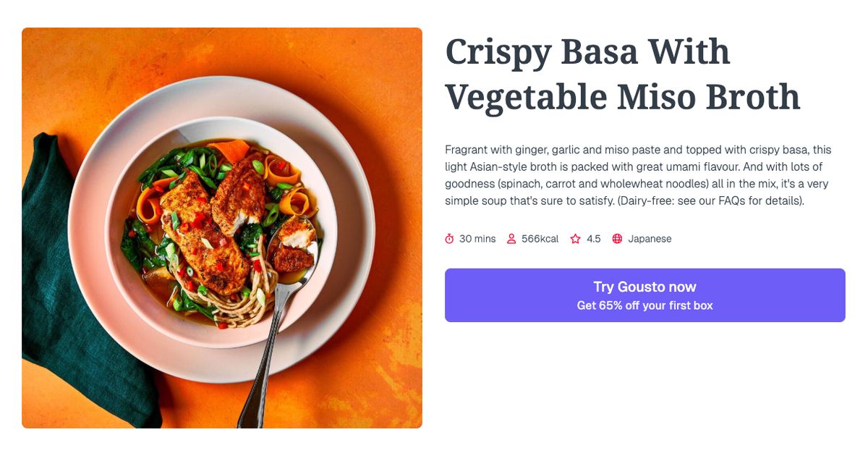Screen dimensions: 868x456
Task: Click the Vegetable Miso Broth title line
Action: [x=622, y=96]
